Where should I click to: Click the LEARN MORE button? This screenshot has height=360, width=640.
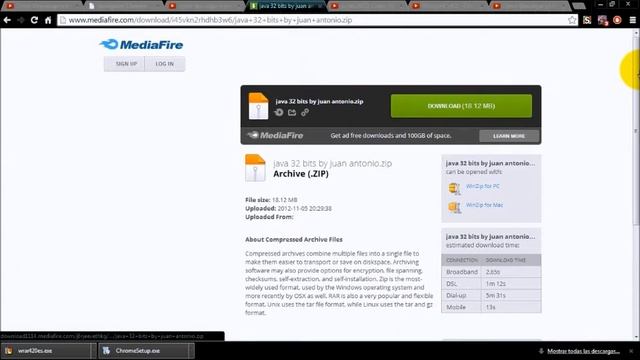509,136
